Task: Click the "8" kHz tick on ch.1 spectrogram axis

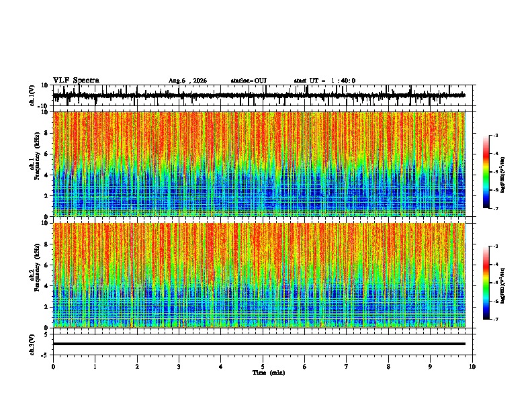Action: click(x=46, y=133)
